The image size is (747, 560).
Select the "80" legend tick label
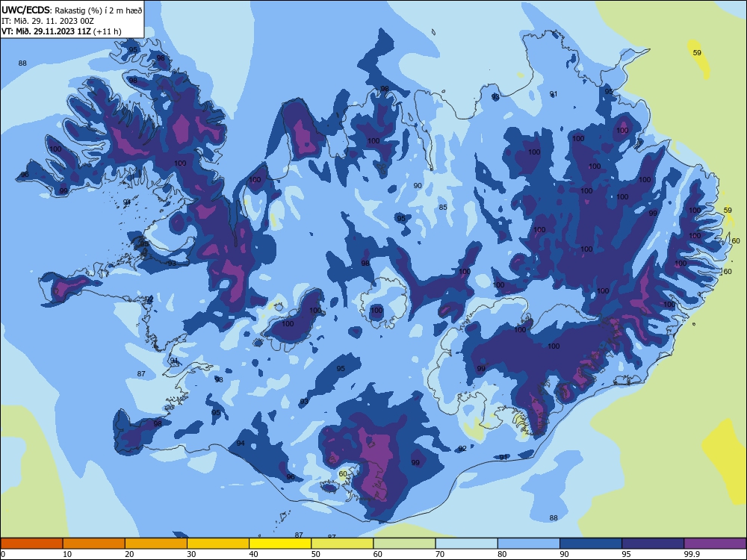click(x=502, y=554)
